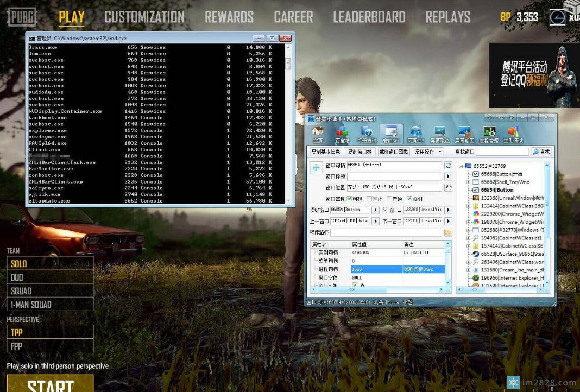Open the 常用操作 dropdown menu
Image resolution: width=580 pixels, height=392 pixels.
click(x=428, y=152)
